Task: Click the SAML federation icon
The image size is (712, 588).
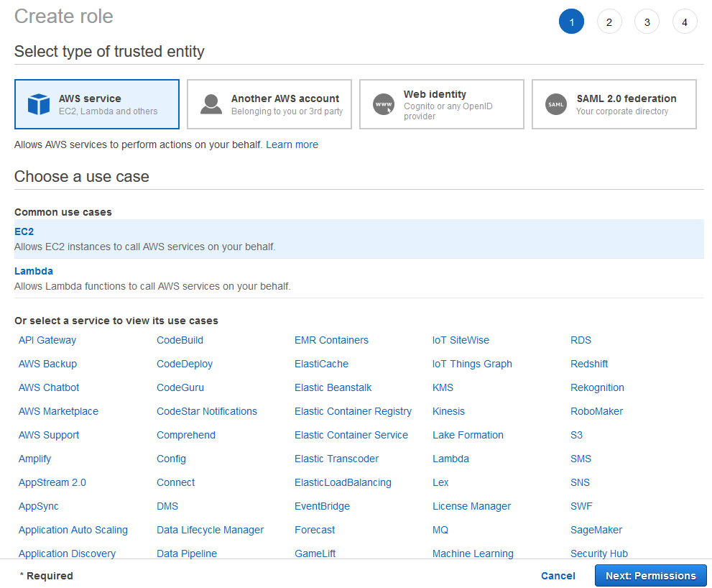Action: pos(556,104)
